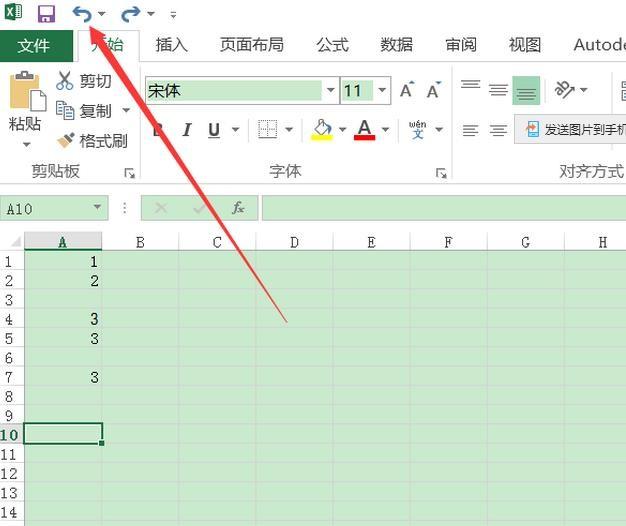Switch to the 公式 tab
Screen dimensions: 626x526
point(332,45)
